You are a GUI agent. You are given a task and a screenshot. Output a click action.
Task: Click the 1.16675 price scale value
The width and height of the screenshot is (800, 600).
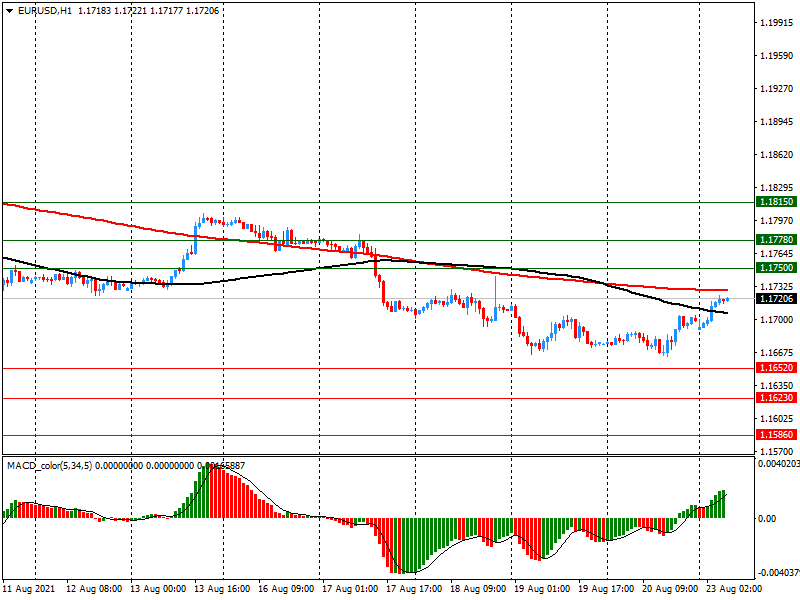[x=777, y=353]
